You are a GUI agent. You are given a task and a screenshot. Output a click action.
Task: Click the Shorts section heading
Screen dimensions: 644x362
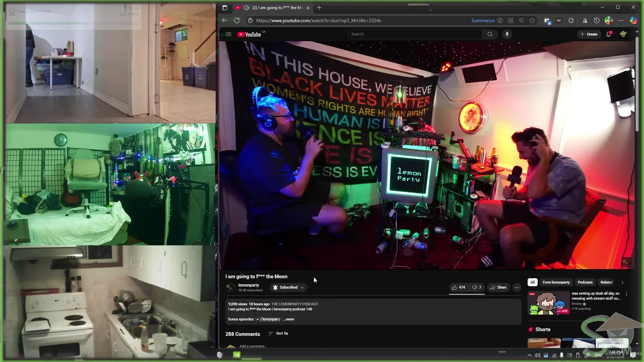click(542, 329)
